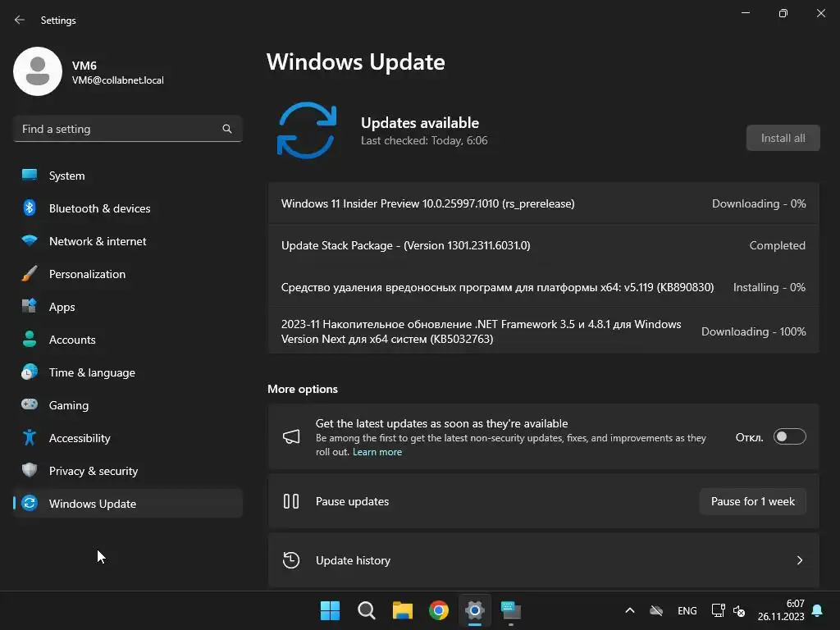Click Pause for 1 week button
This screenshot has height=630, width=840.
tap(753, 501)
